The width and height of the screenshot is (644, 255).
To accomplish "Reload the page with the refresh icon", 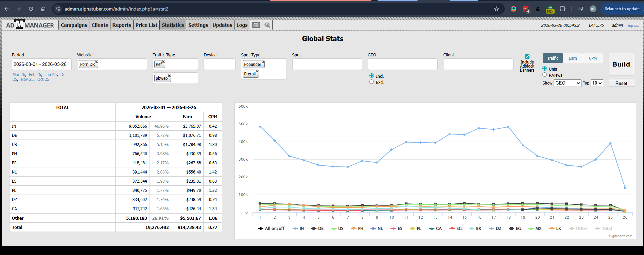I will click(31, 9).
